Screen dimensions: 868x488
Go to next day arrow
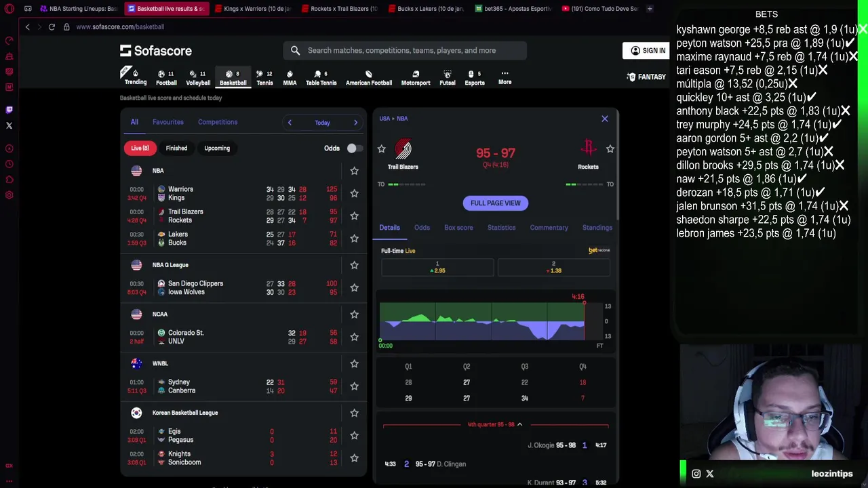click(x=355, y=123)
